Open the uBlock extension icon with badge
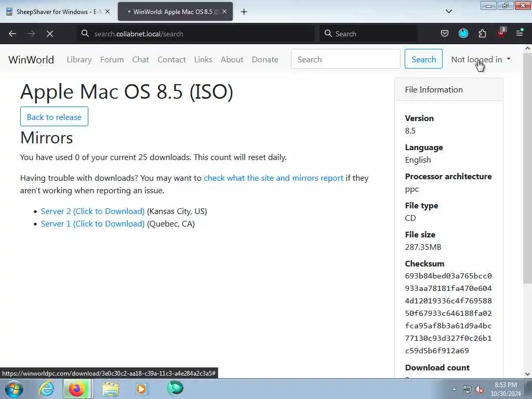This screenshot has height=399, width=532. [501, 33]
